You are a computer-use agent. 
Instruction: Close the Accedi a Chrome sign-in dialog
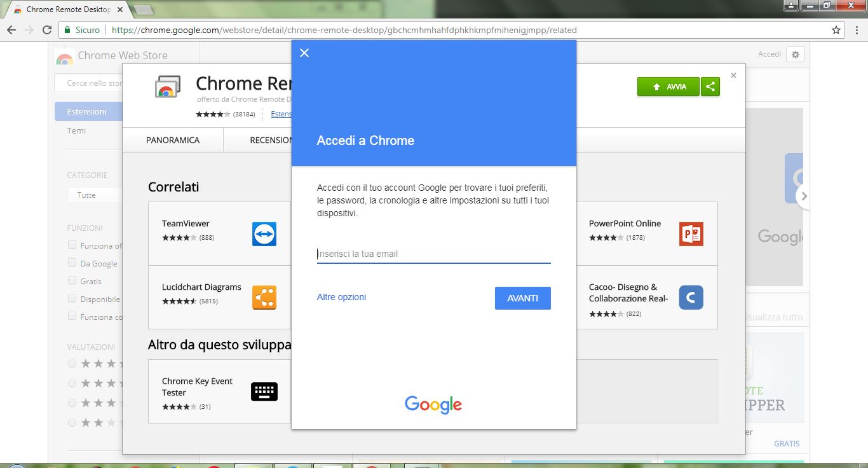click(304, 53)
